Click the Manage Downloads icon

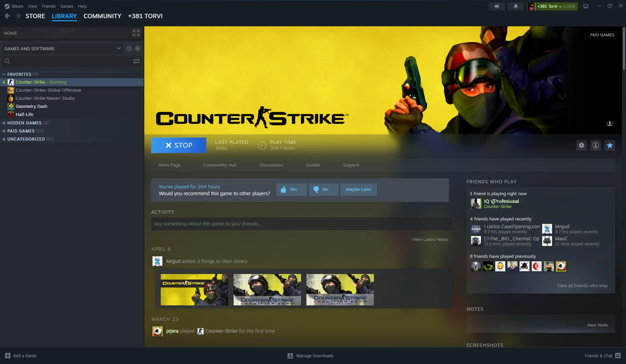(290, 356)
